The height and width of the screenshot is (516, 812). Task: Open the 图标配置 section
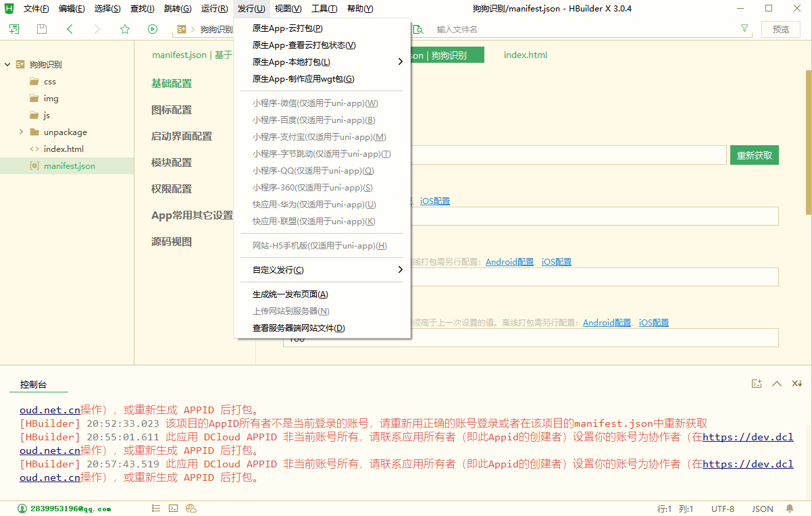tap(172, 109)
